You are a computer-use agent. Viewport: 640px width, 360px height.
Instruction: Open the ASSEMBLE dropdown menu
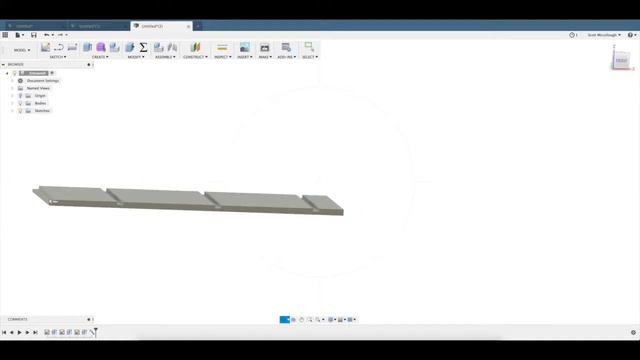click(x=165, y=57)
